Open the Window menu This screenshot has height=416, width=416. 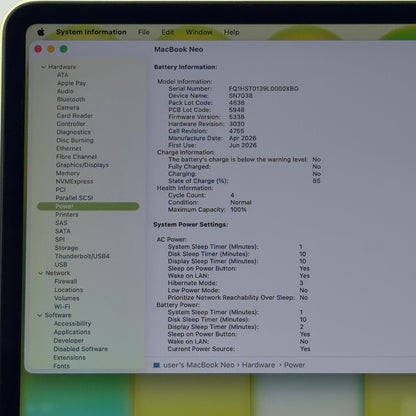199,32
